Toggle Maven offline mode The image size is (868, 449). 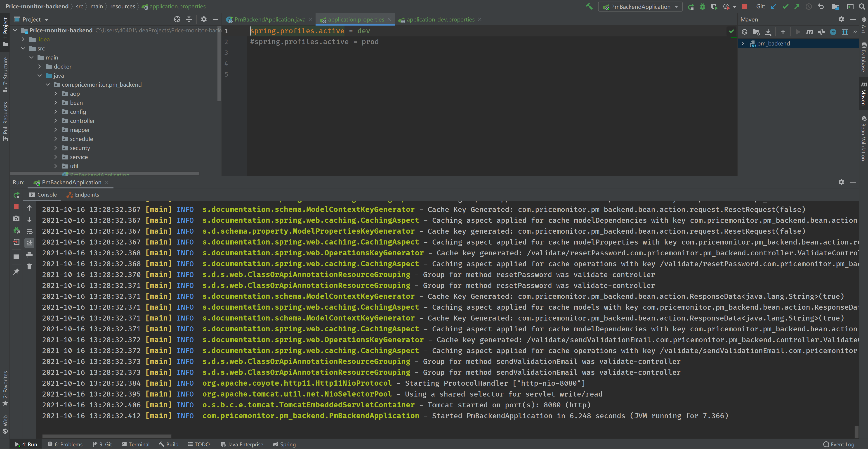pyautogui.click(x=821, y=32)
